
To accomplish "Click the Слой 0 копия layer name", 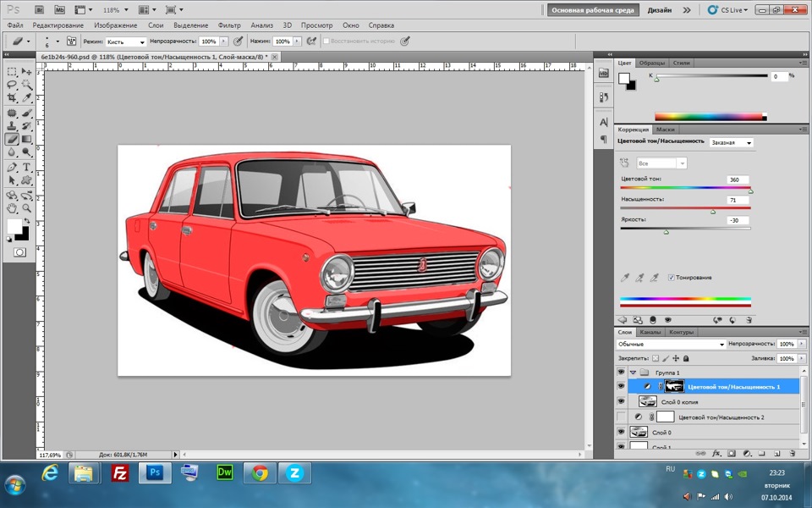I will (679, 401).
